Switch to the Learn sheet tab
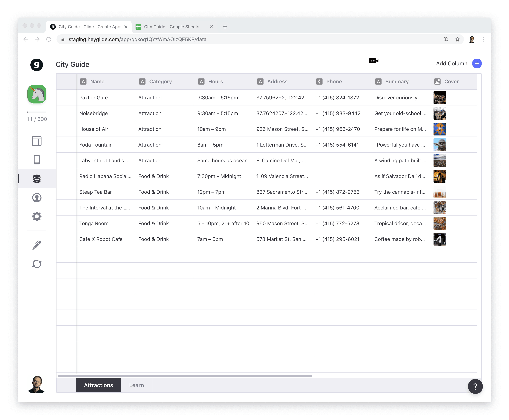This screenshot has width=509, height=420. pyautogui.click(x=136, y=385)
